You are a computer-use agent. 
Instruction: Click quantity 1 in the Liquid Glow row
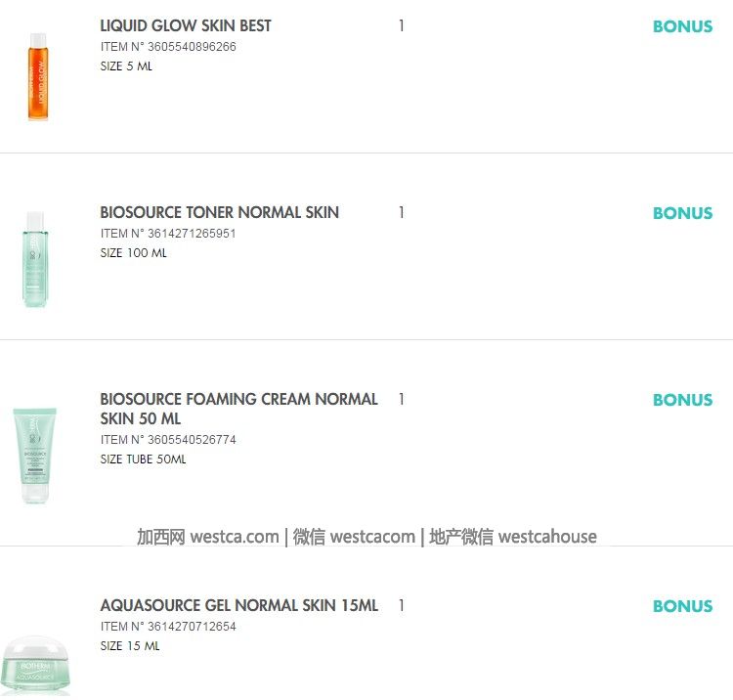pos(401,26)
